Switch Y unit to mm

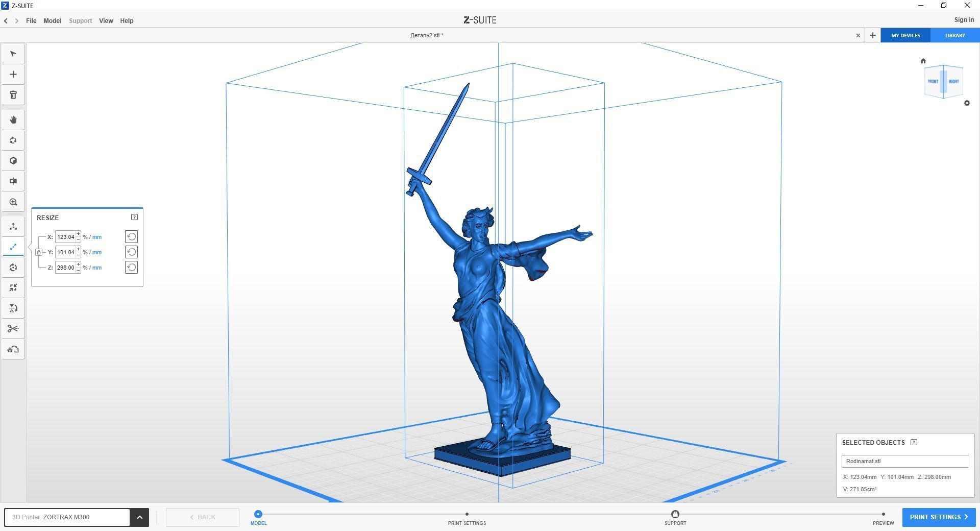tap(96, 252)
